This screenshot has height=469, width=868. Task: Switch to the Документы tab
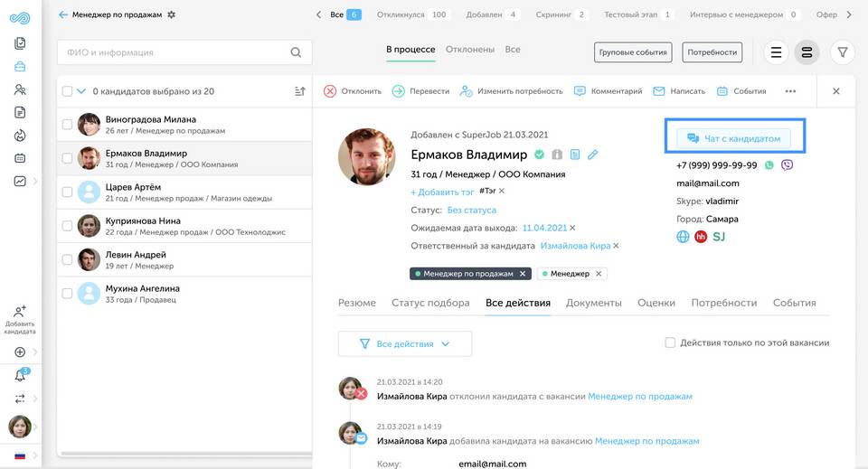pos(593,303)
